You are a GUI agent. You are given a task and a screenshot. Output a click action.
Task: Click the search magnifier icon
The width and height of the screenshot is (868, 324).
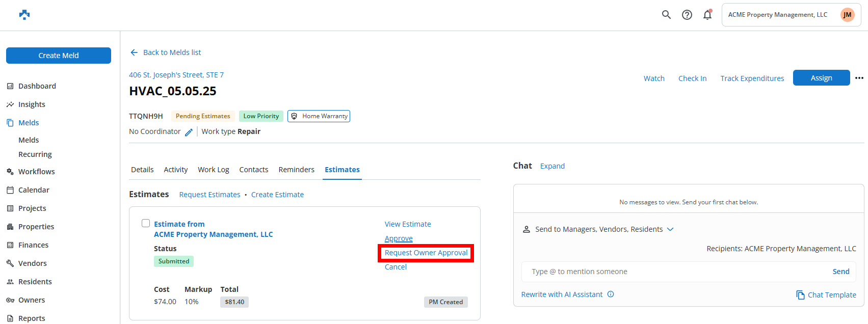pos(666,15)
